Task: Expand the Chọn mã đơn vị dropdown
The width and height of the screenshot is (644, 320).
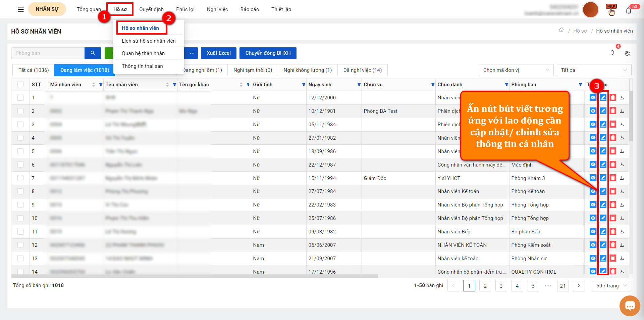Action: pyautogui.click(x=516, y=70)
